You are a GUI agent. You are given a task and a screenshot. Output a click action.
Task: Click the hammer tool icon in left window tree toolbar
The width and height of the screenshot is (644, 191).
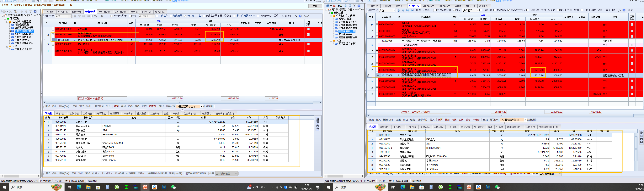click(31, 12)
